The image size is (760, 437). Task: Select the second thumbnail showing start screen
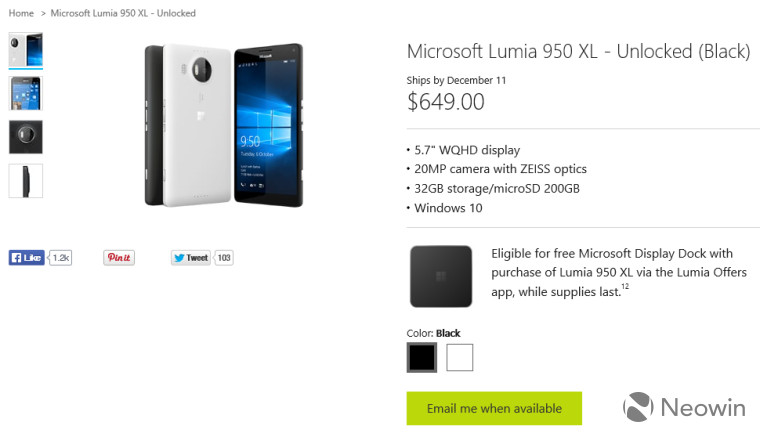pos(26,93)
